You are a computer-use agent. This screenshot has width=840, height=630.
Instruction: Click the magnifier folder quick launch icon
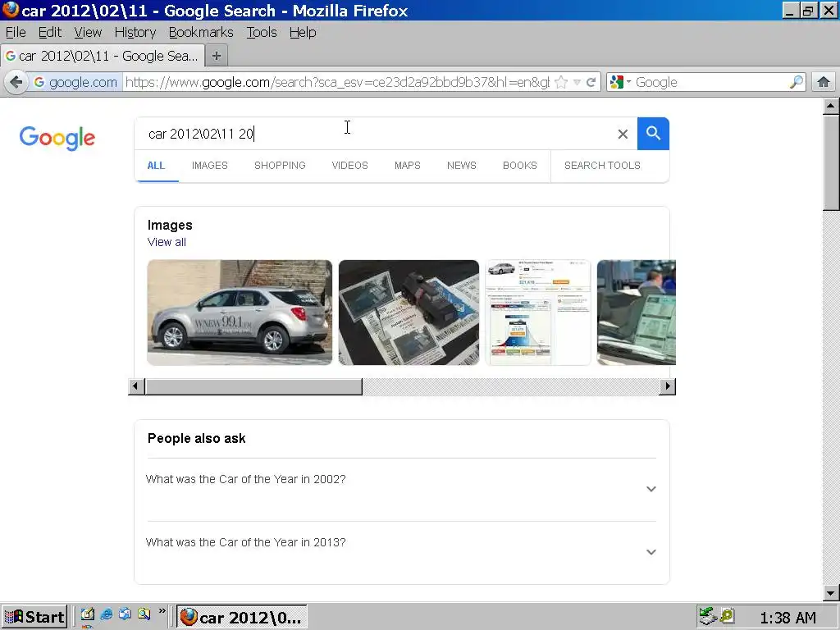(144, 614)
